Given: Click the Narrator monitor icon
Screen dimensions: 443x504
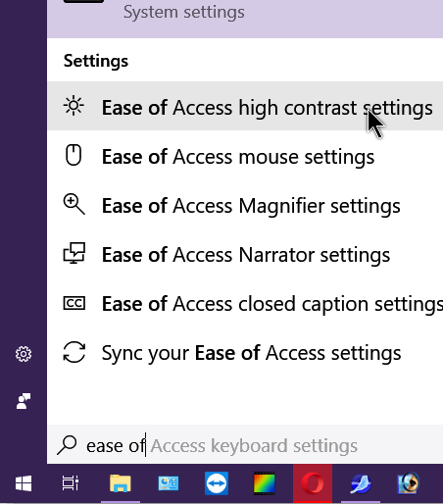Looking at the screenshot, I should tap(74, 253).
